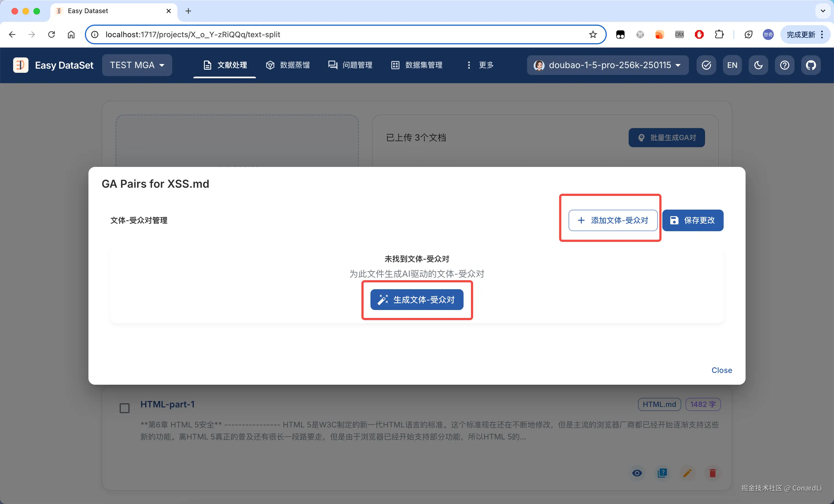
Task: Click the 添加文体-受众对 button
Action: [x=613, y=220]
